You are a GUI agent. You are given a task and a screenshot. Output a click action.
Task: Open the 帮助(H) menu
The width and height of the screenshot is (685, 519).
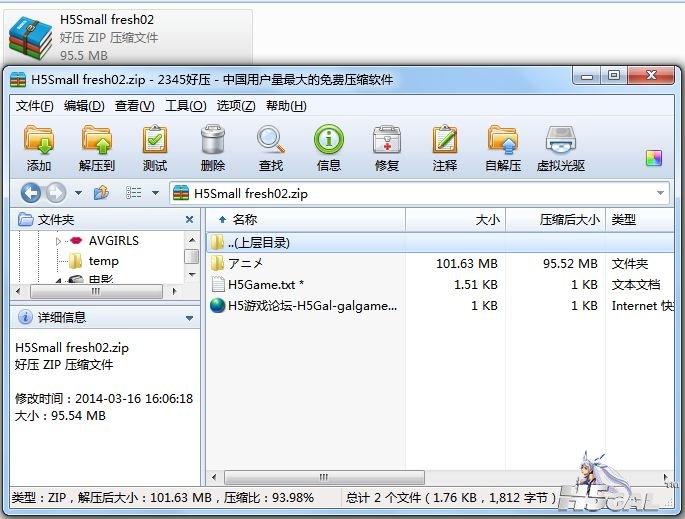(x=286, y=106)
